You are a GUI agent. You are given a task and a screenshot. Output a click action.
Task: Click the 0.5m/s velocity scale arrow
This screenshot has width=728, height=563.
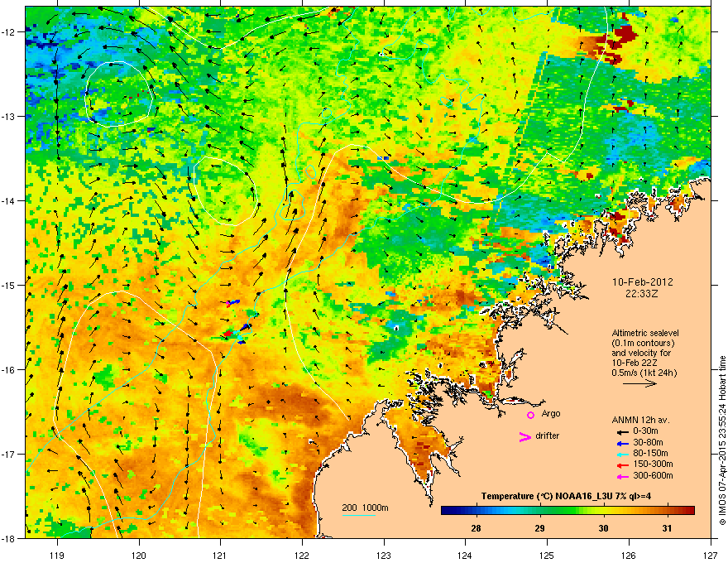pos(639,383)
